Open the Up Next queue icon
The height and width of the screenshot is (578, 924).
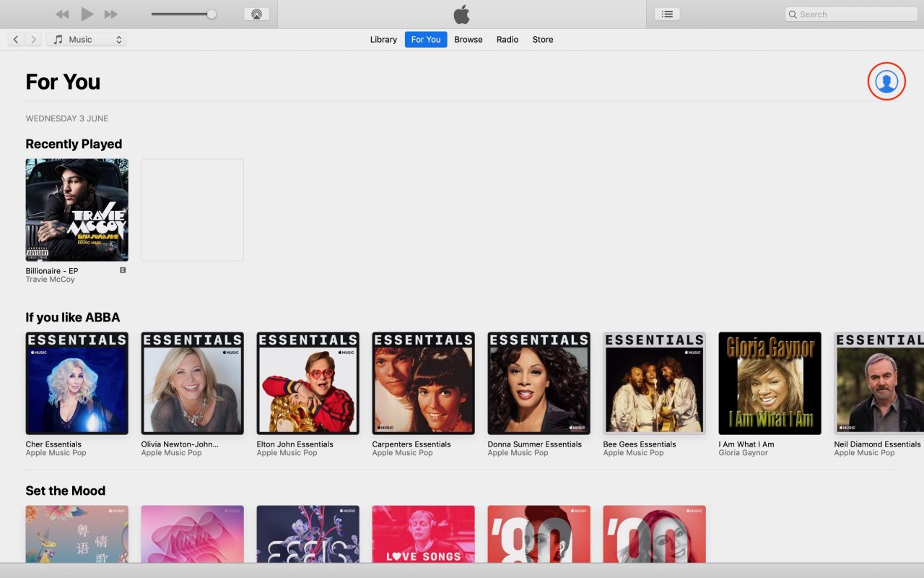click(x=666, y=13)
